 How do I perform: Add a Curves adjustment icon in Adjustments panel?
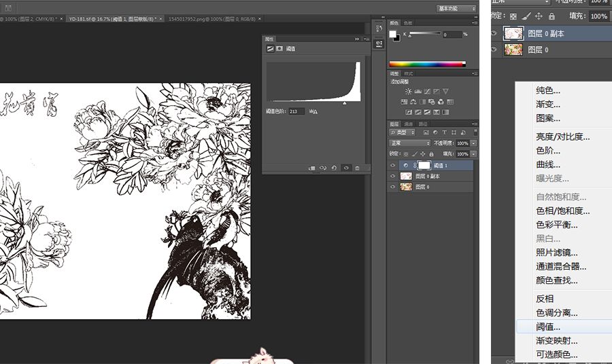428,91
